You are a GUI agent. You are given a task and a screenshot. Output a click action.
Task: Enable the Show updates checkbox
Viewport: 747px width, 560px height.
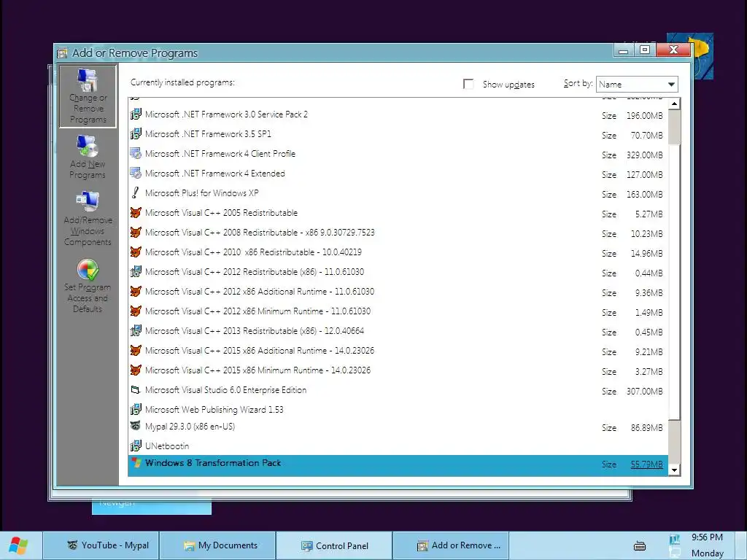coord(468,85)
